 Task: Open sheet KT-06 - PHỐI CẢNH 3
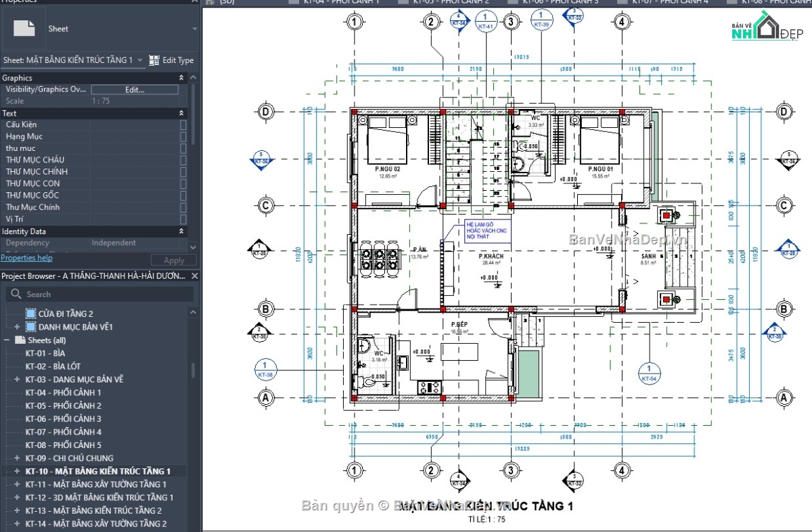[x=64, y=419]
